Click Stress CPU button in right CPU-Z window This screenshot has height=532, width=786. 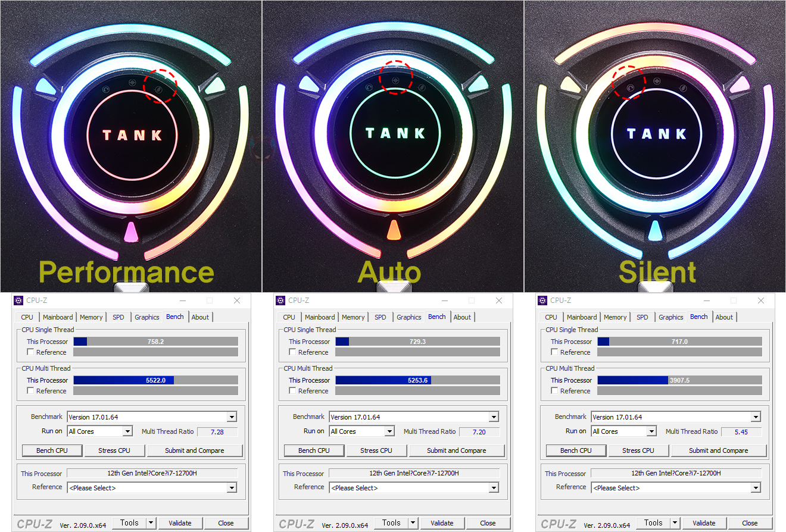[638, 450]
